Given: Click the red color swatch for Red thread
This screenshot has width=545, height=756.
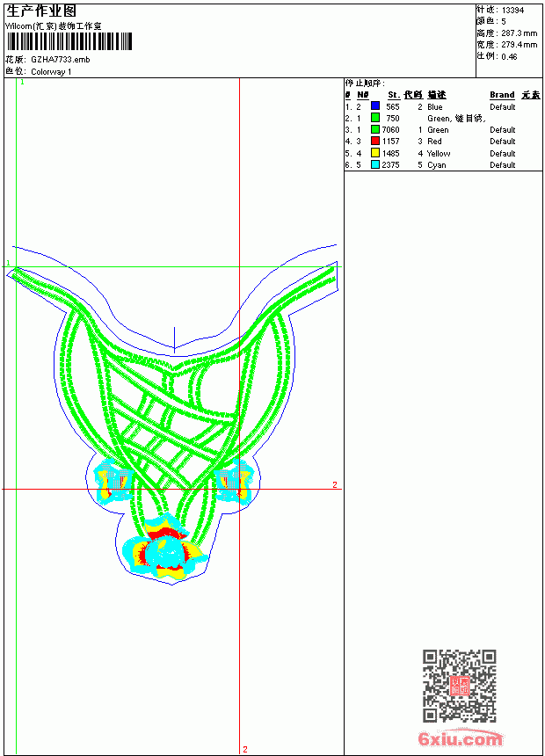Looking at the screenshot, I should (374, 141).
